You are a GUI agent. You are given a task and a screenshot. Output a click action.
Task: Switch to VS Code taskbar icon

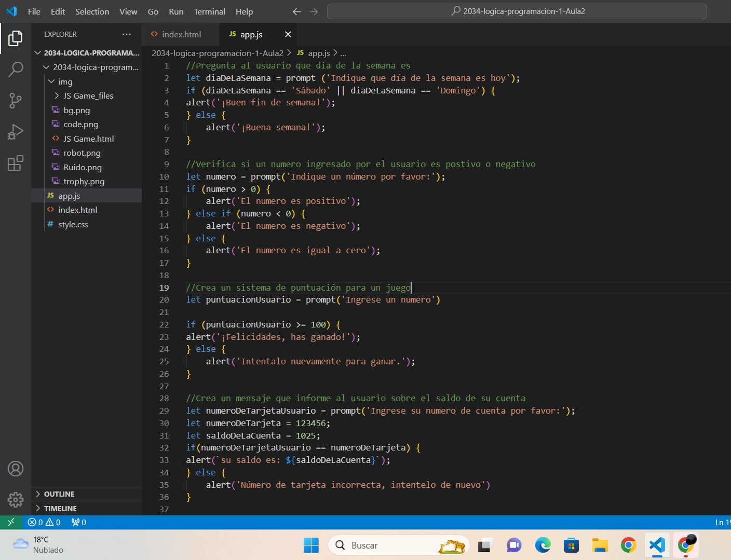tap(657, 545)
